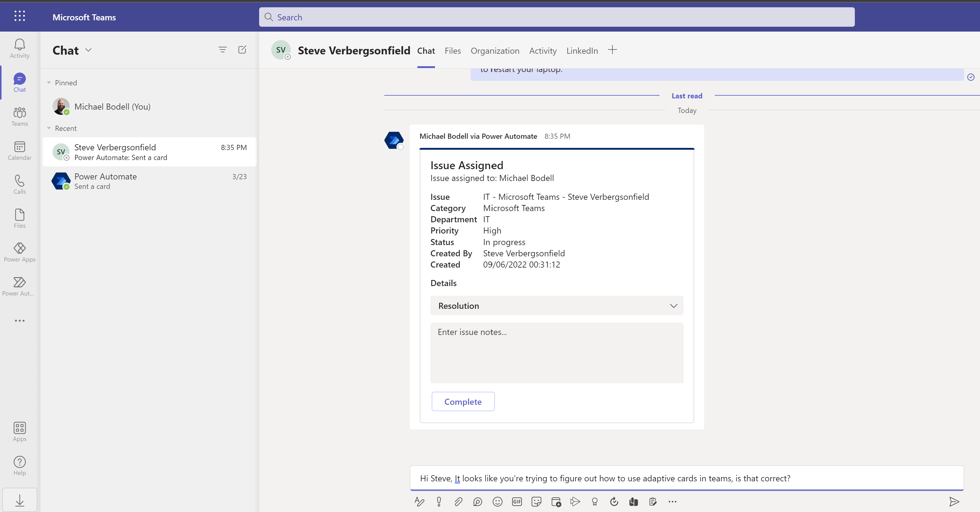The height and width of the screenshot is (512, 980).
Task: Open the Loop components icon
Action: pos(478,502)
